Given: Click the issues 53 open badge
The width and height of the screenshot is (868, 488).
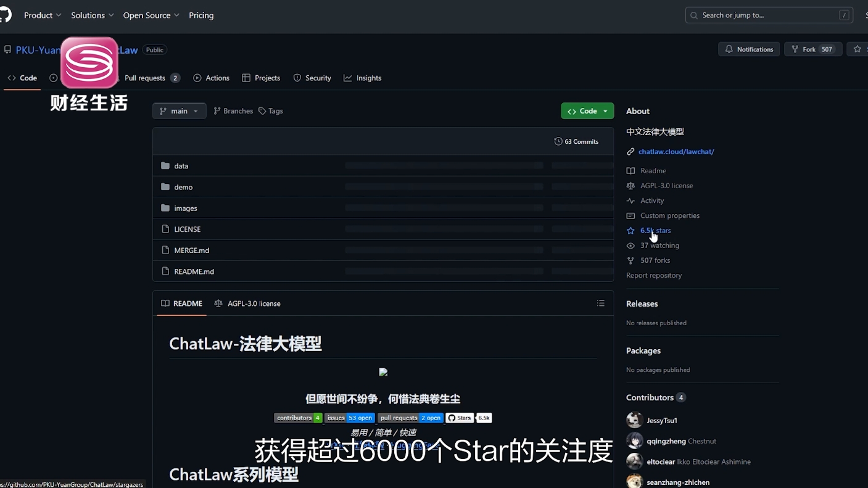Looking at the screenshot, I should pos(350,418).
